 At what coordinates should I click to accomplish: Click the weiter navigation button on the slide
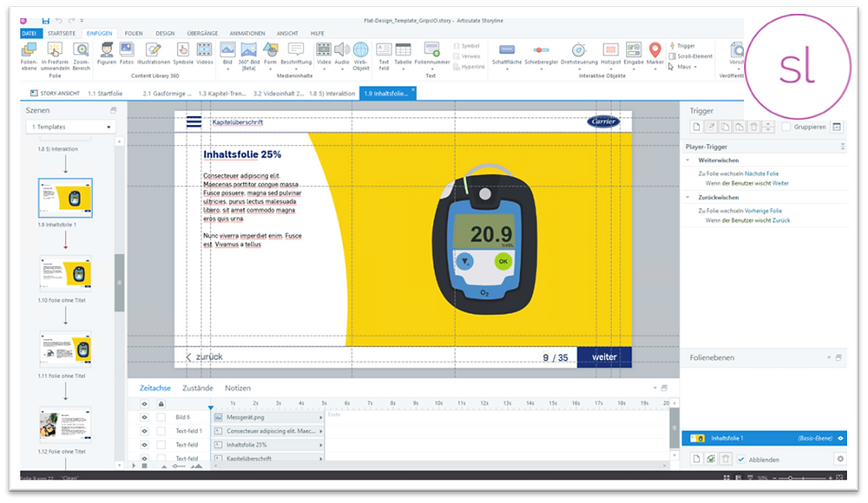[605, 356]
